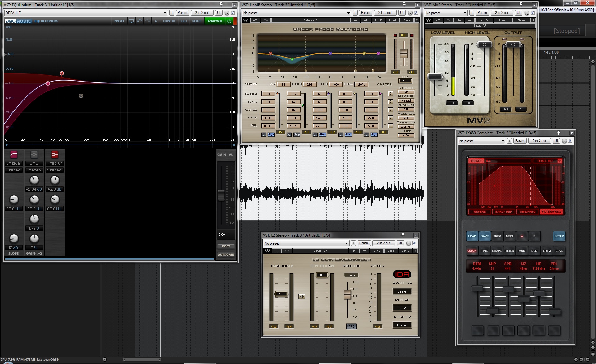Image resolution: width=596 pixels, height=364 pixels.
Task: Open the RHALL HD algorithm dropdown
Action: pos(560,161)
